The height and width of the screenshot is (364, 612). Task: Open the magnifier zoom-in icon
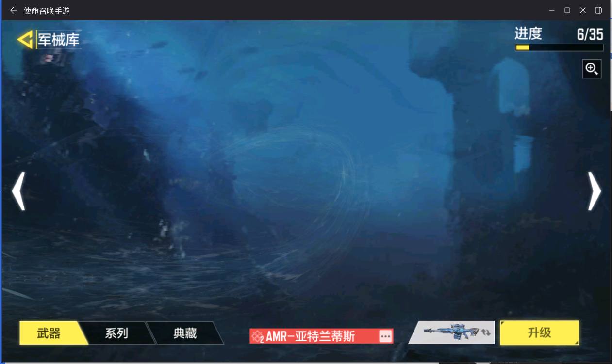point(592,69)
